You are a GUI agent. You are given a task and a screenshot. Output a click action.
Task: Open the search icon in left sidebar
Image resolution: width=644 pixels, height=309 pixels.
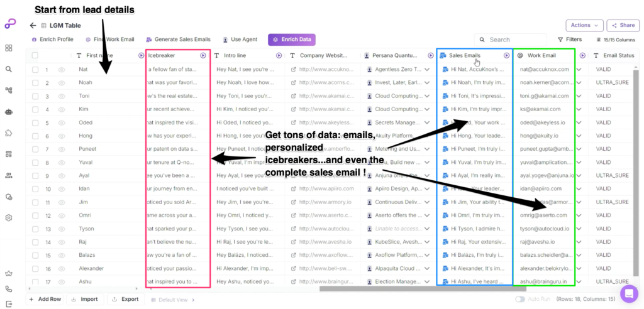(x=9, y=69)
